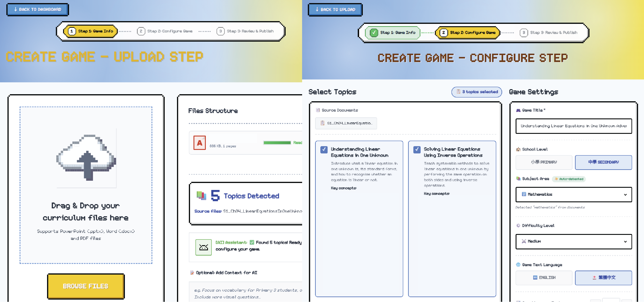Open the Mathematics subject area dropdown
The width and height of the screenshot is (644, 302).
click(573, 194)
